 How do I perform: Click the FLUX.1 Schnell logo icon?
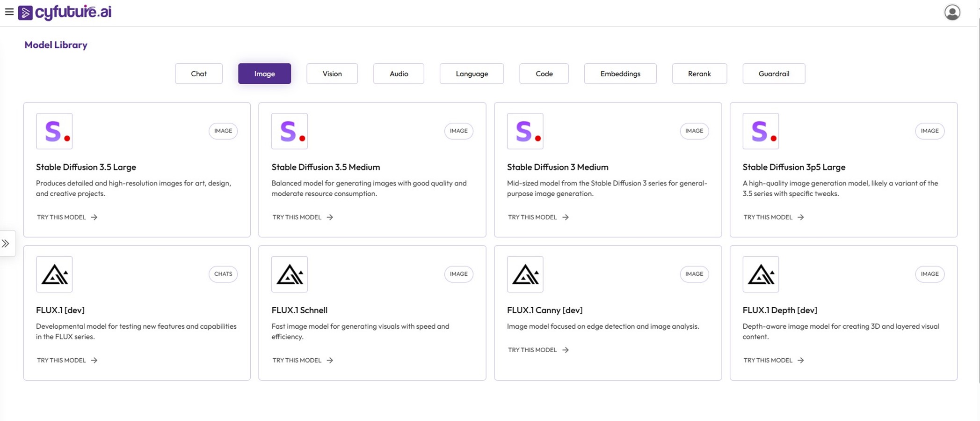[x=290, y=274]
